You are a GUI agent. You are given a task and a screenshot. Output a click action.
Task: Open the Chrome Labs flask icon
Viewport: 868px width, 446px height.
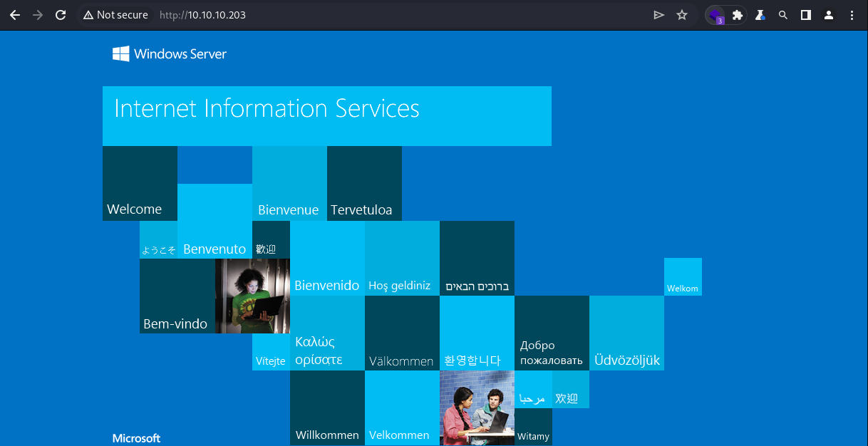click(760, 15)
